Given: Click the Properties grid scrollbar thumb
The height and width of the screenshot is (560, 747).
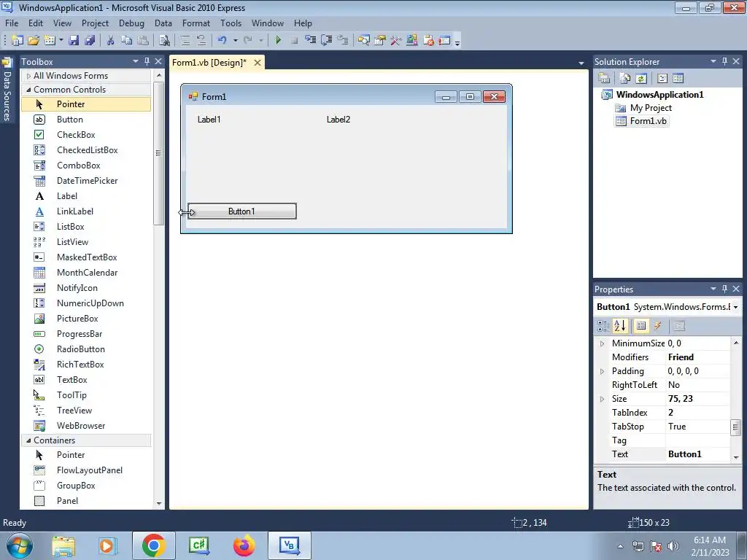Looking at the screenshot, I should coord(736,427).
